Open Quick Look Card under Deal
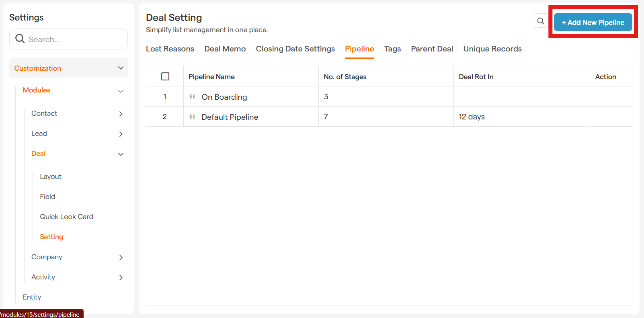 click(66, 217)
